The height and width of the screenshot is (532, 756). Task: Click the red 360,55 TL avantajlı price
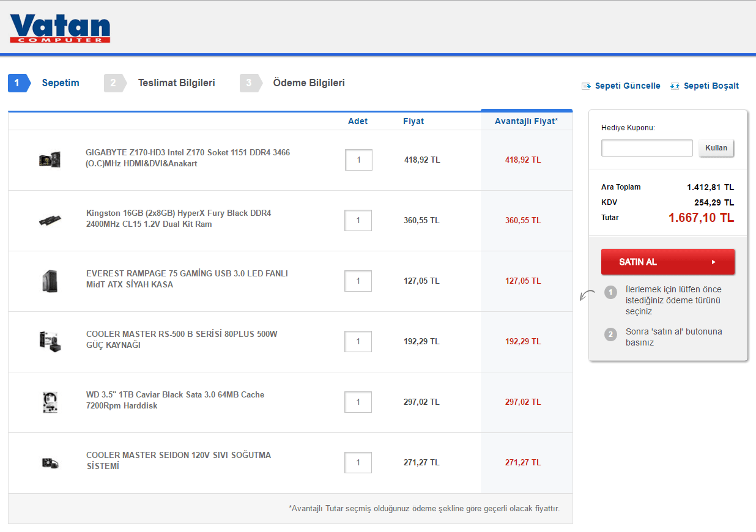point(523,221)
